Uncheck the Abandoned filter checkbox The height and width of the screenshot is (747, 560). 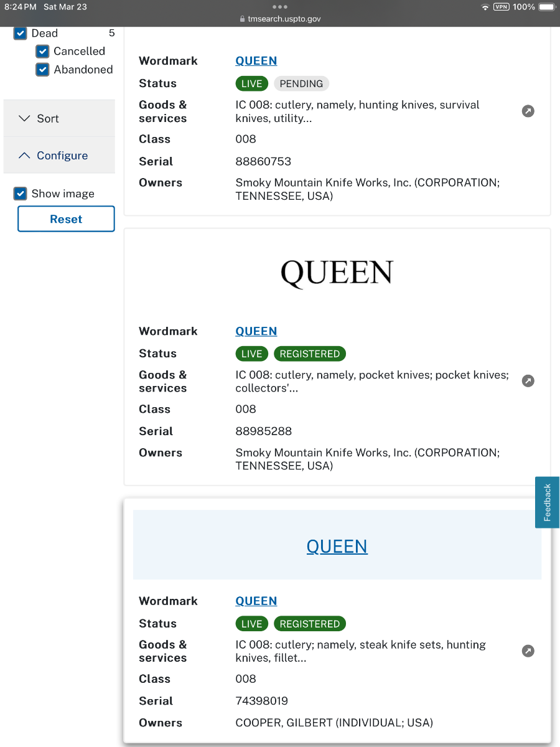[x=42, y=70]
